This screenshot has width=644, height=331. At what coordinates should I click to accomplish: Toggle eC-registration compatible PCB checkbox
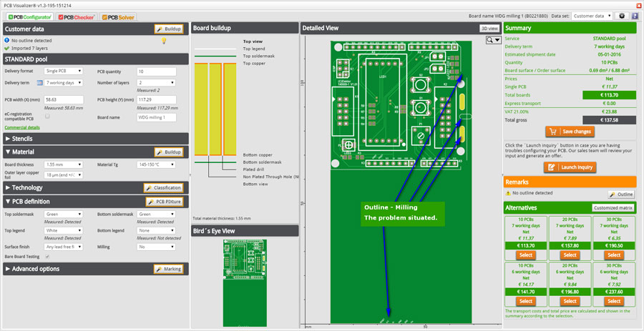tap(47, 116)
